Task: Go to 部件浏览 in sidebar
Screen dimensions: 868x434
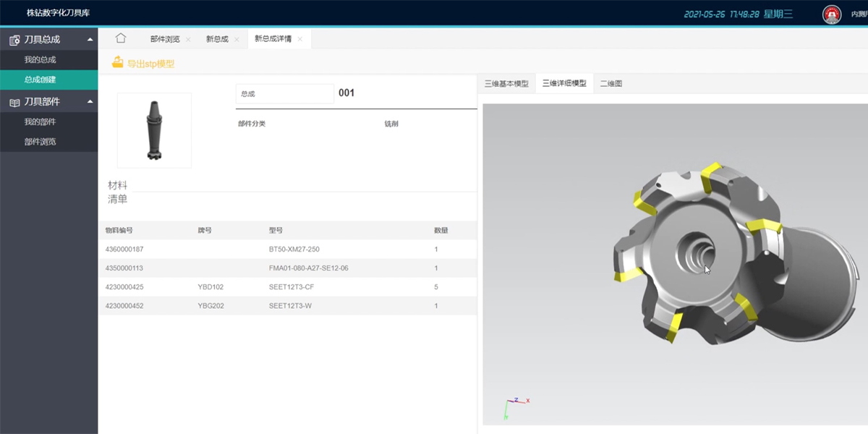Action: [40, 142]
